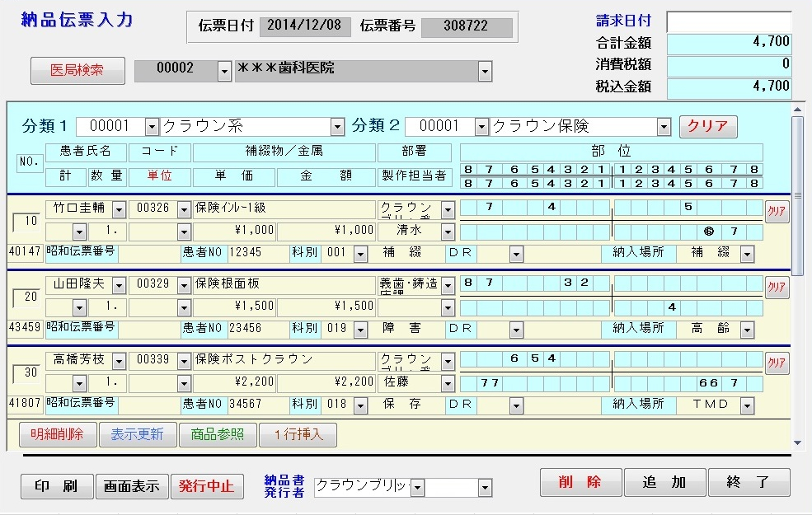The height and width of the screenshot is (515, 812).
Task: Open the 製作担当者 dropdown showing 佐藤
Action: pos(448,383)
